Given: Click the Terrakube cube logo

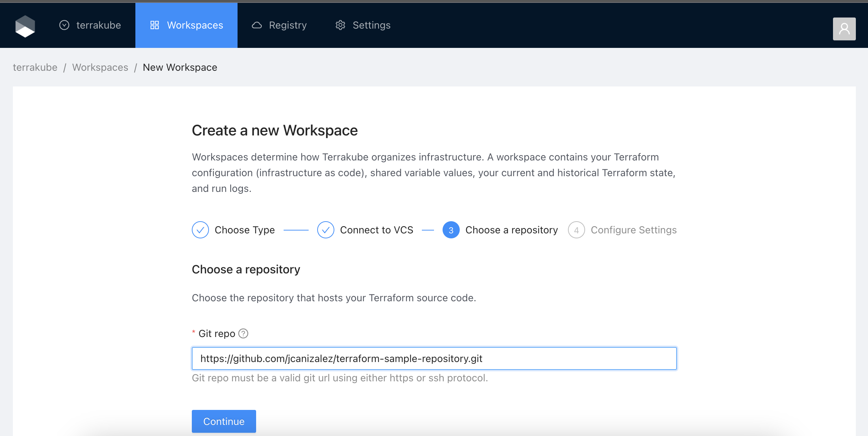Looking at the screenshot, I should coord(25,26).
